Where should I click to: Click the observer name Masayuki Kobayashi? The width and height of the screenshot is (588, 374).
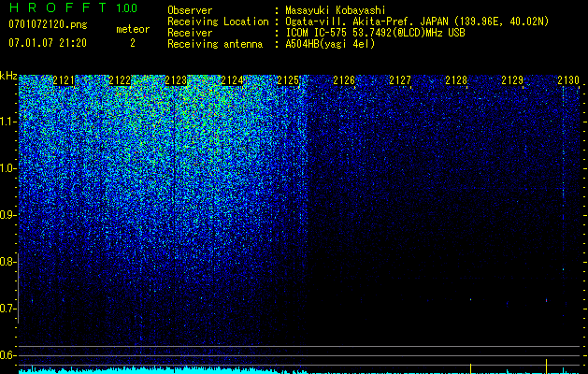click(335, 11)
